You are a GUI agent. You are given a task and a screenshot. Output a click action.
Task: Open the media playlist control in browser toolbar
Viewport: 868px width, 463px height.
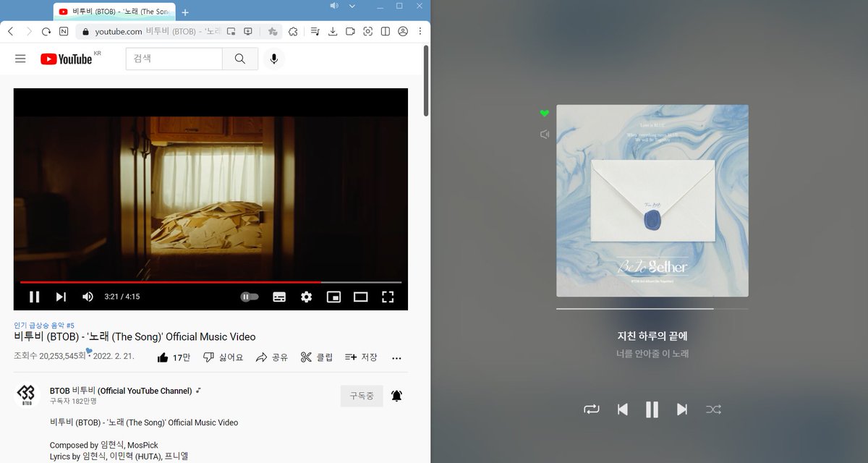click(315, 32)
